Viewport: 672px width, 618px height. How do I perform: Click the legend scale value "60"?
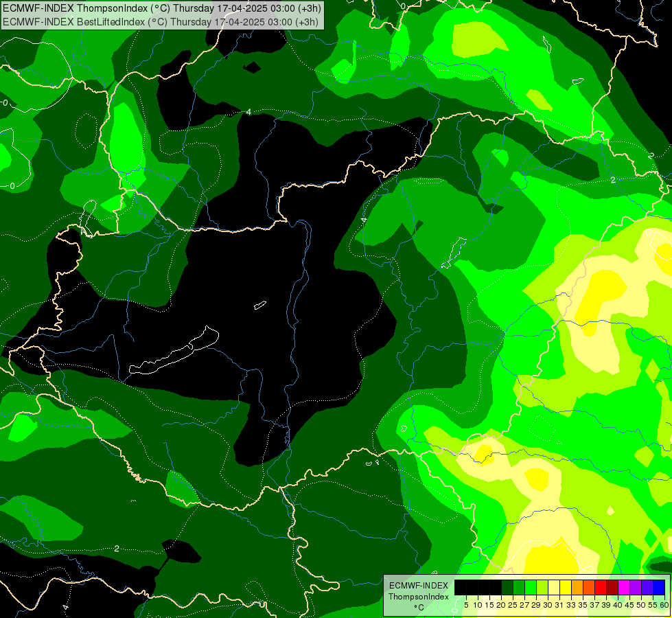coord(664,605)
